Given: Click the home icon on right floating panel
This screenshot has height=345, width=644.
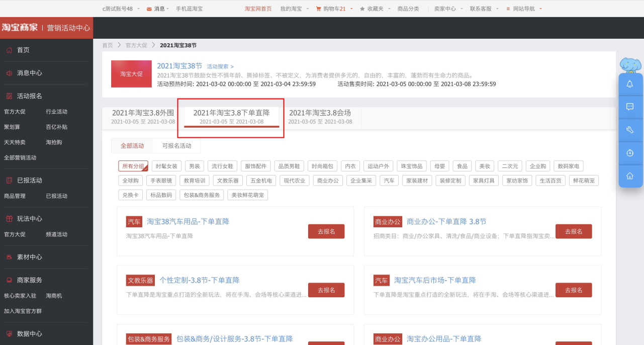Looking at the screenshot, I should coord(630,176).
